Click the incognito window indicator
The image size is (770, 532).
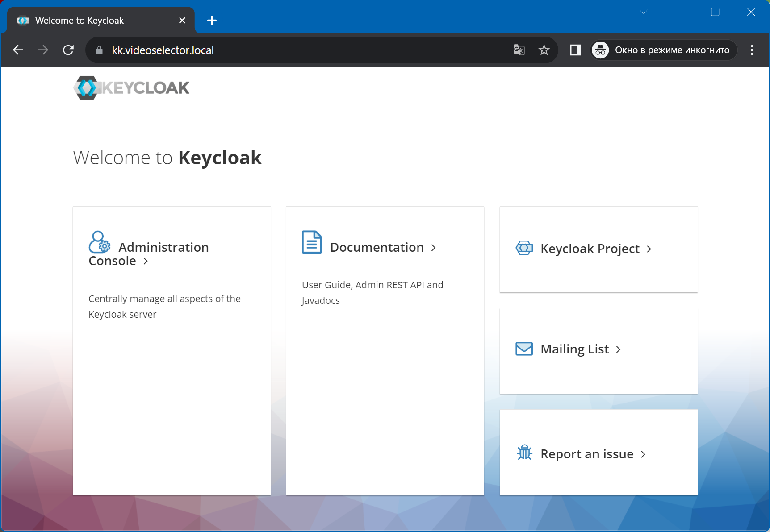tap(664, 50)
